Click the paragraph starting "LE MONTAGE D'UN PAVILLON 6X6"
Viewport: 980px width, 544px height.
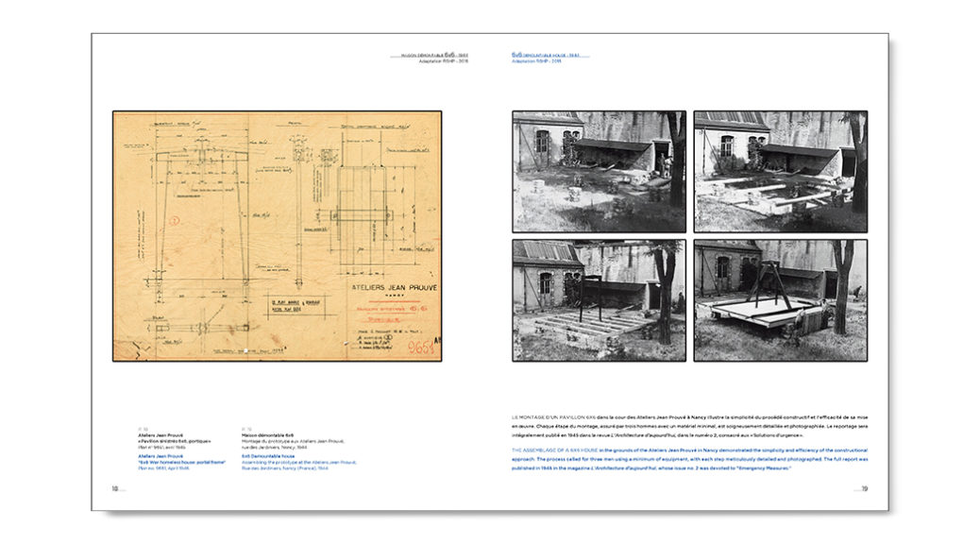[x=690, y=426]
